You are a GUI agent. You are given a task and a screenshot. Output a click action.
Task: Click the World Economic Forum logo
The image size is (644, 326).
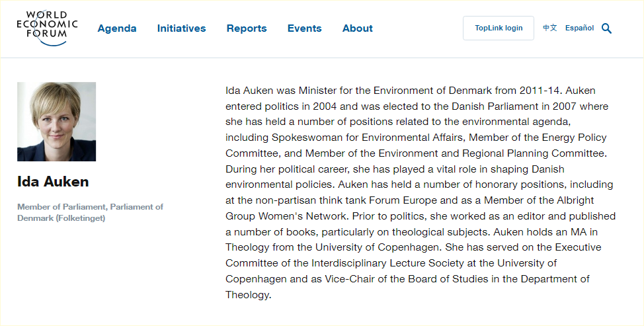pos(47,28)
